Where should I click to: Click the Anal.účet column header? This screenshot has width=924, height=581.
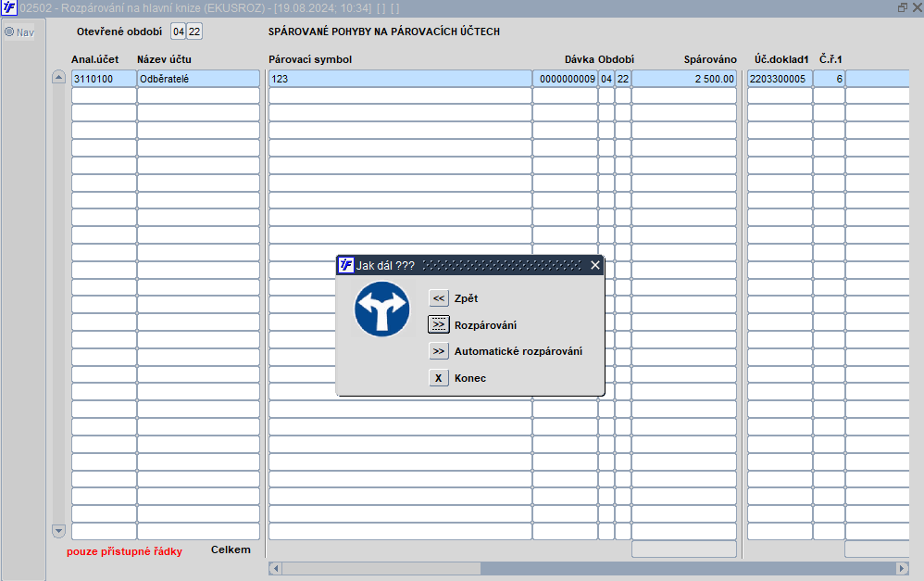click(94, 59)
